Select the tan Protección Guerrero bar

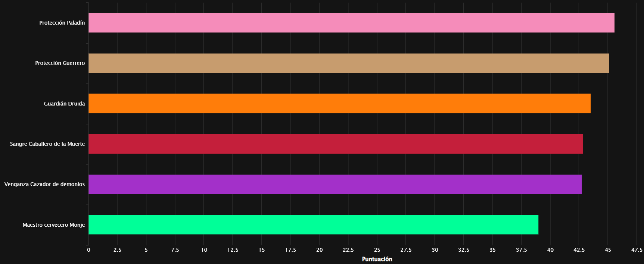pyautogui.click(x=349, y=63)
